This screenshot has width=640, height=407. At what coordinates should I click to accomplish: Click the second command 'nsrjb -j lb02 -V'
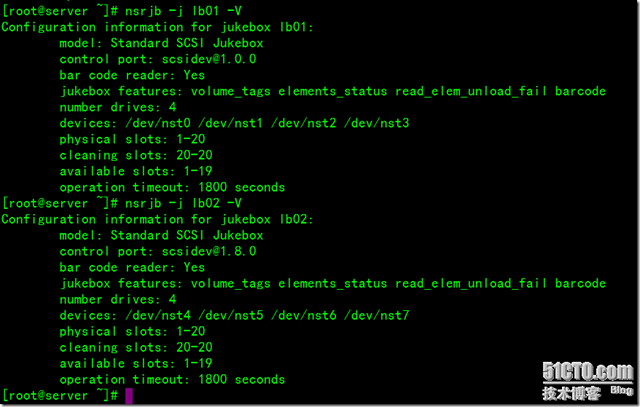[183, 203]
